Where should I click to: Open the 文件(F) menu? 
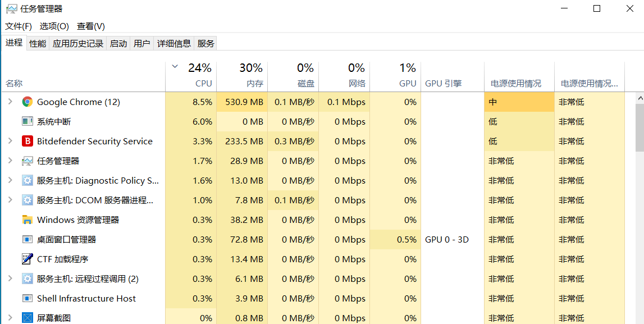(x=19, y=26)
